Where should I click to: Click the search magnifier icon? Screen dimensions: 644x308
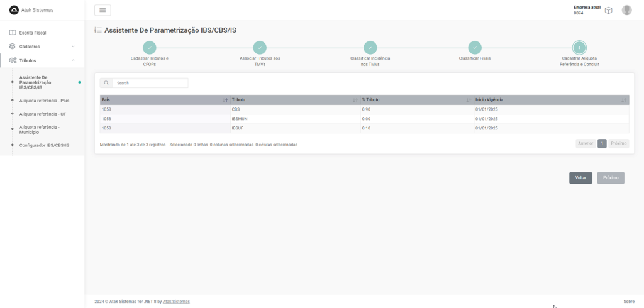[106, 83]
